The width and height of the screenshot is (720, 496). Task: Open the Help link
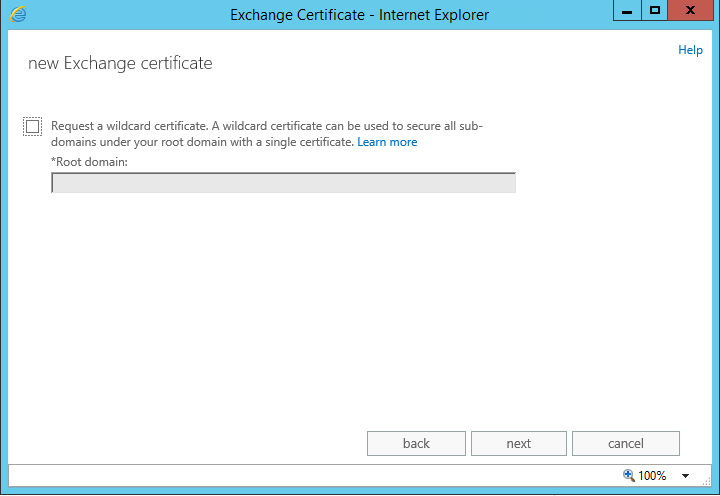point(690,50)
